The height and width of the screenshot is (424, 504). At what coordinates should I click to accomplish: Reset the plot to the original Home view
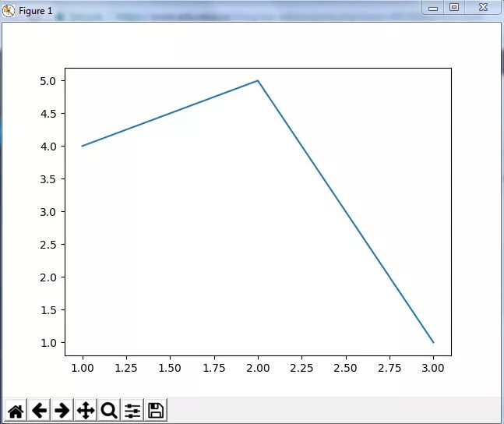(16, 410)
